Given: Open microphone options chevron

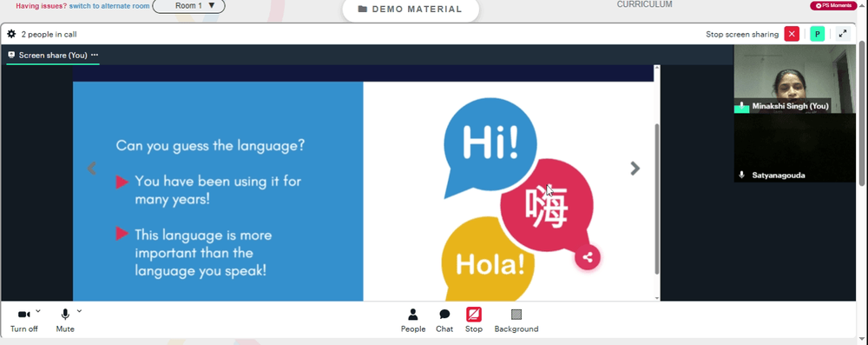Looking at the screenshot, I should click(x=79, y=311).
